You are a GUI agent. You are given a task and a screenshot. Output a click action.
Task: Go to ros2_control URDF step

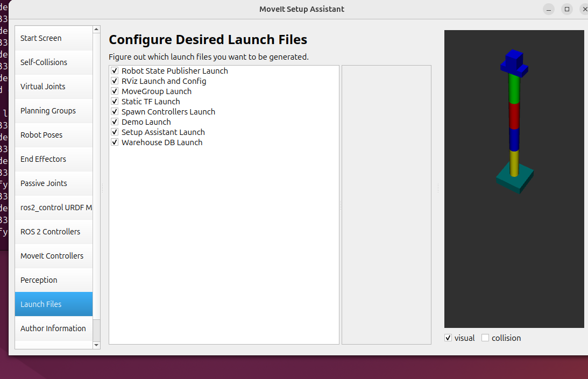pyautogui.click(x=54, y=208)
